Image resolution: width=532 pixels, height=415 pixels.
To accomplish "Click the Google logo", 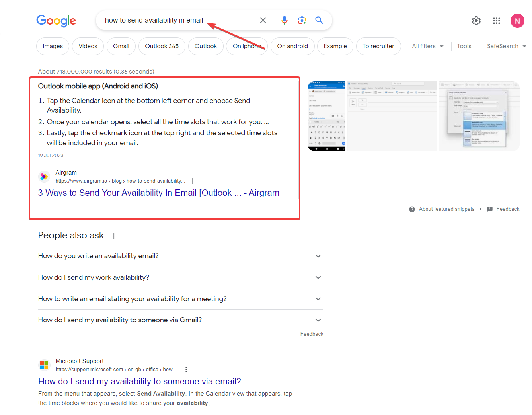I will 56,21.
